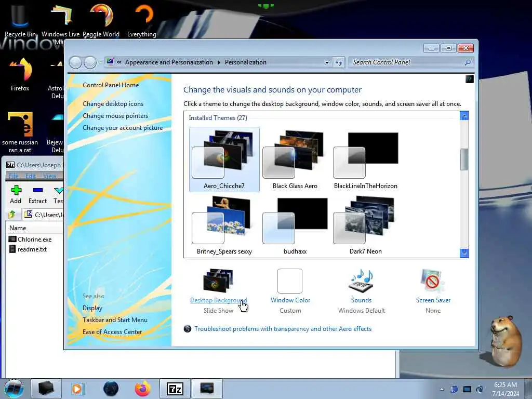Viewport: 532px width, 399px height.
Task: Open the Window Color swatch
Action: point(290,281)
